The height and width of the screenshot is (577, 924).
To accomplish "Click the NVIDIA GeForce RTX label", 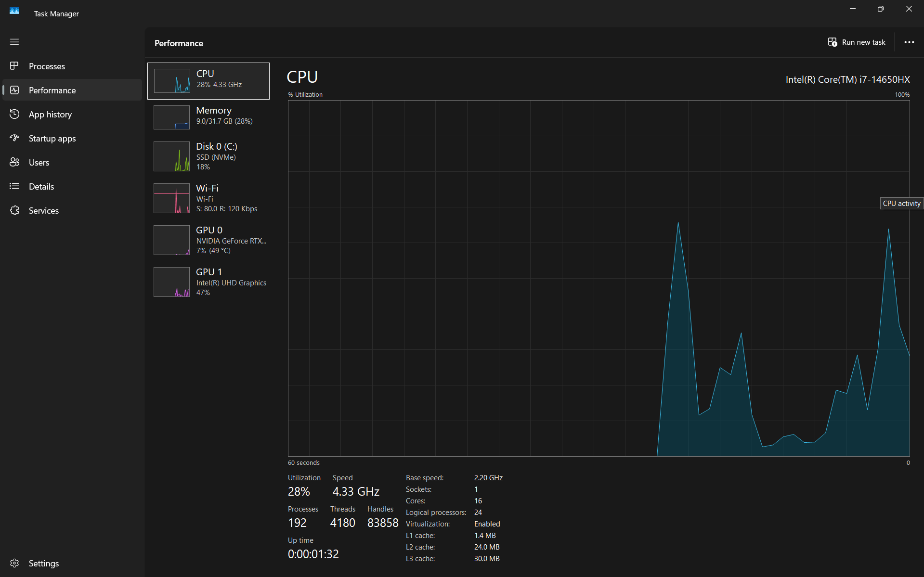I will pyautogui.click(x=231, y=241).
